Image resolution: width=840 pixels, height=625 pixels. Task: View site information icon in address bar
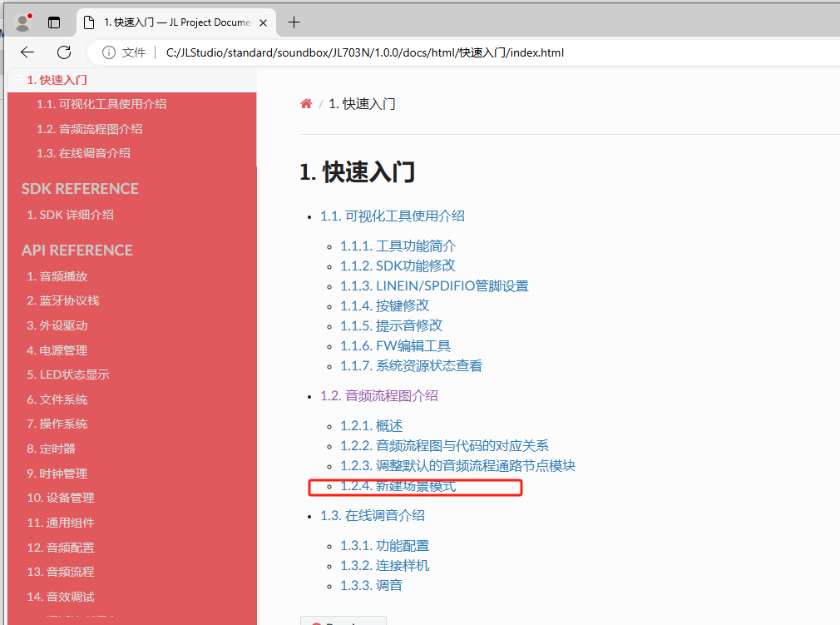[109, 52]
